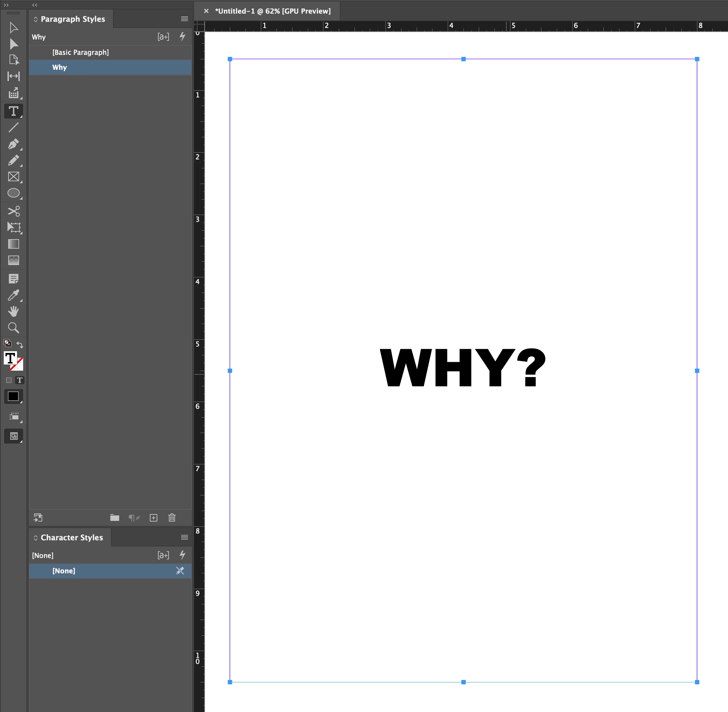Select the Rectangle Frame tool
This screenshot has height=712, width=728.
pyautogui.click(x=14, y=177)
